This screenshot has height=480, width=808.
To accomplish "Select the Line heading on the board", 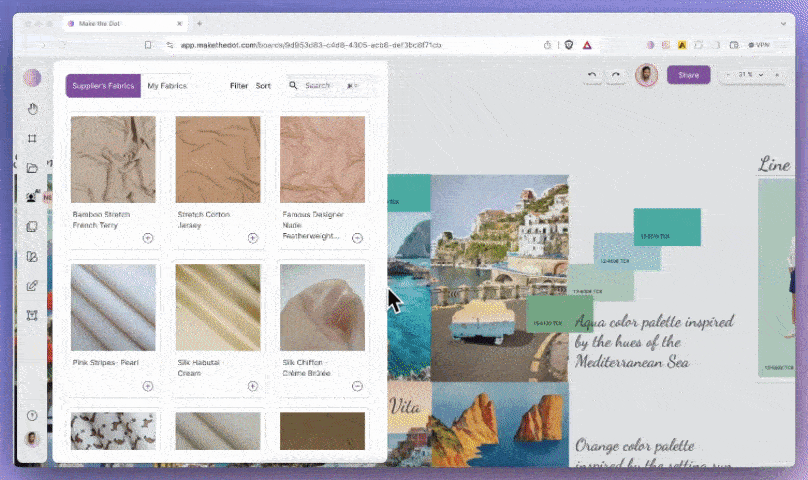I will [x=774, y=164].
